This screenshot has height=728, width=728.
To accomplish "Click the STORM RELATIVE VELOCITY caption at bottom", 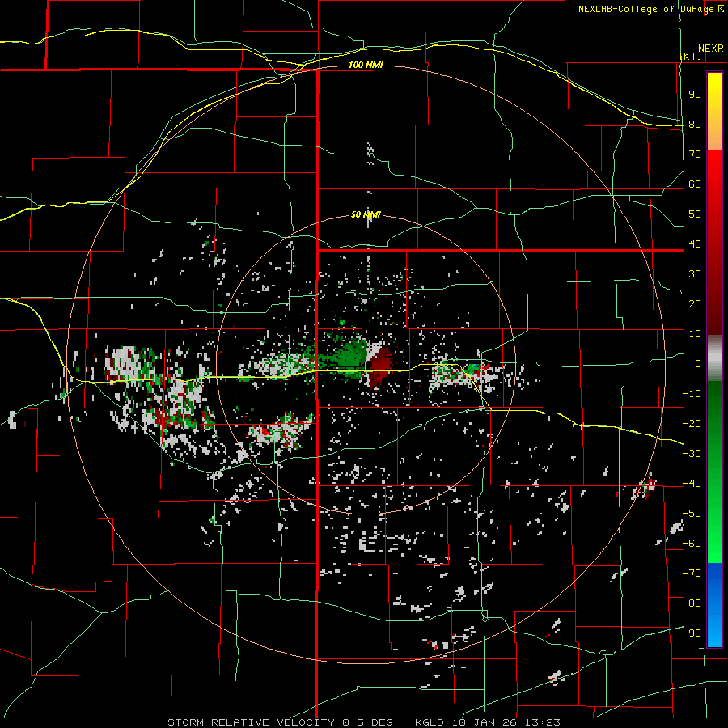I will pyautogui.click(x=364, y=722).
